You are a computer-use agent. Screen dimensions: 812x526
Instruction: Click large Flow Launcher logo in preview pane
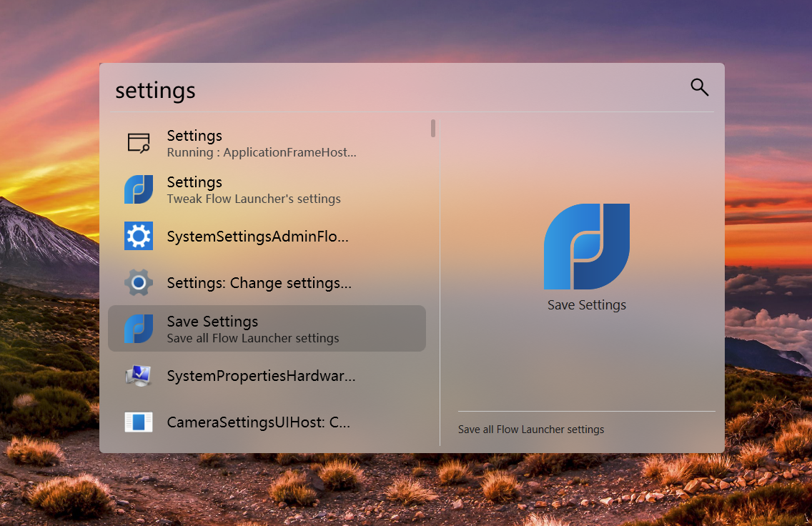coord(587,247)
